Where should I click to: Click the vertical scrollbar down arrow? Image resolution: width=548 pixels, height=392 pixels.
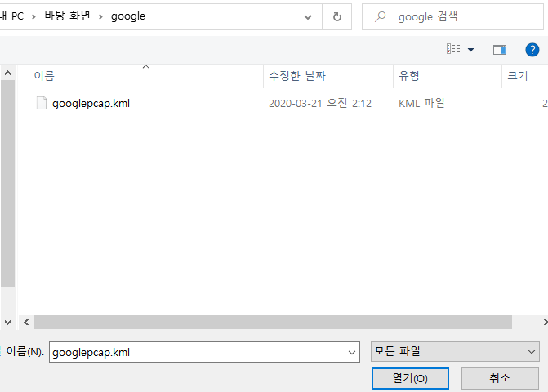pos(7,322)
